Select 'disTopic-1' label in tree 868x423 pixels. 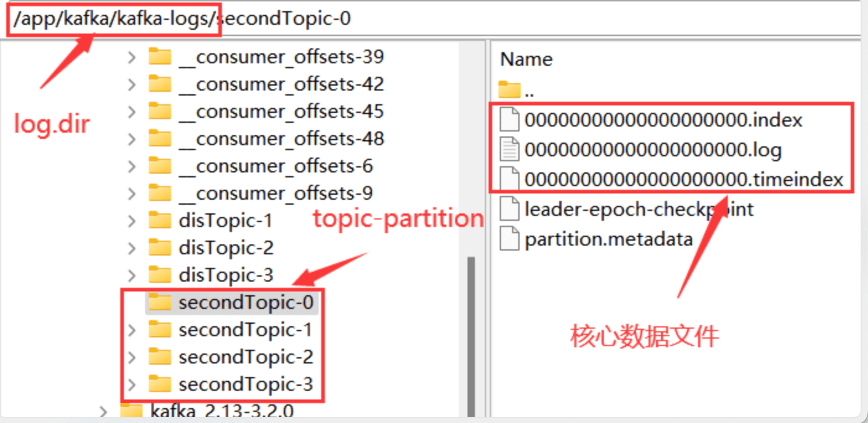pyautogui.click(x=226, y=221)
